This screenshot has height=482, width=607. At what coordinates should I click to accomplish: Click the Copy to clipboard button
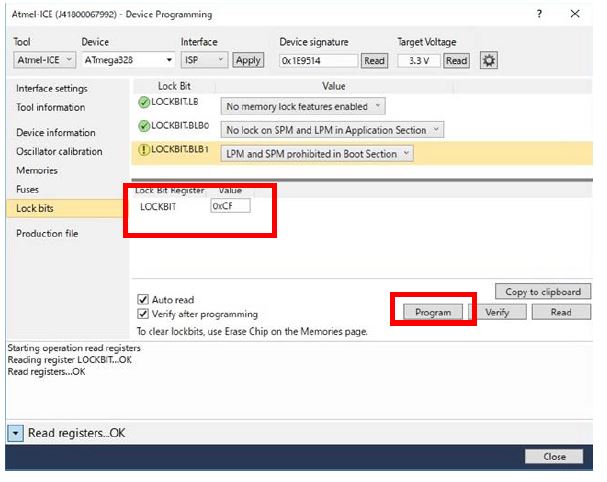pos(543,292)
